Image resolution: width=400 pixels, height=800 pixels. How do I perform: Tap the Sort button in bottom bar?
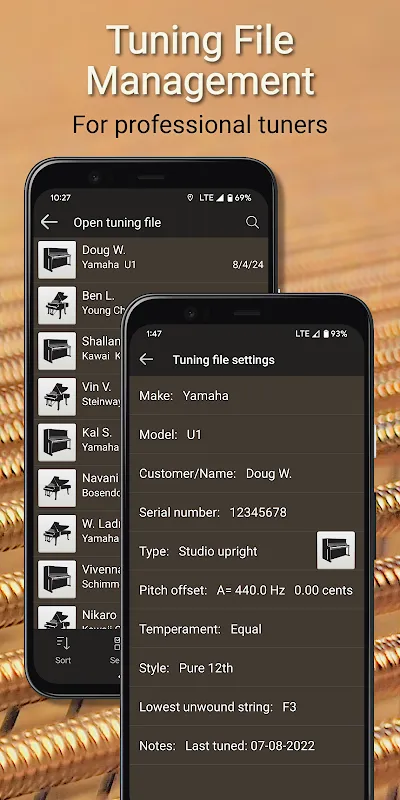coord(63,649)
